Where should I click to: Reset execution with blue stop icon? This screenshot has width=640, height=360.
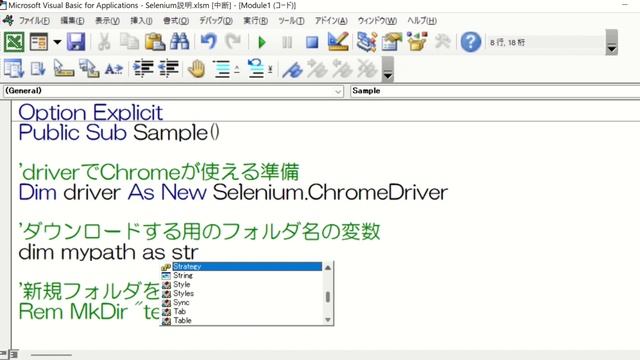(312, 42)
